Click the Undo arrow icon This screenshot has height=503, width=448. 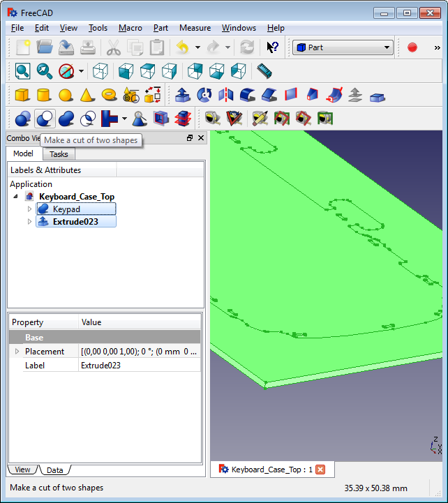tap(183, 47)
